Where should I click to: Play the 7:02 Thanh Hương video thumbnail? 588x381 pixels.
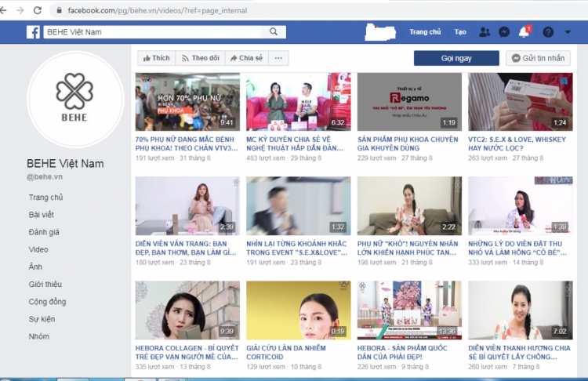[521, 310]
